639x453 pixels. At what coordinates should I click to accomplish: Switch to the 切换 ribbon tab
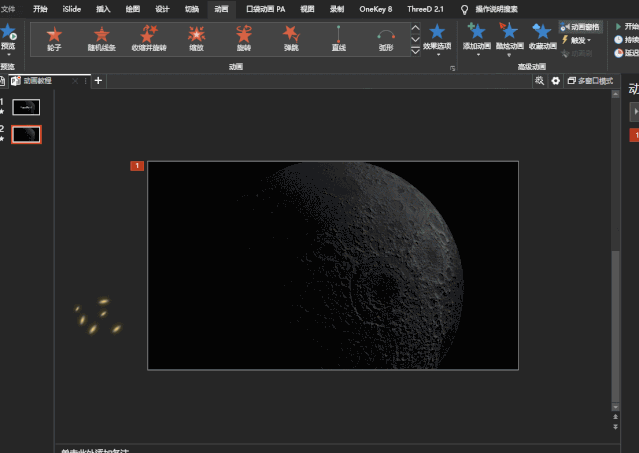pyautogui.click(x=191, y=8)
